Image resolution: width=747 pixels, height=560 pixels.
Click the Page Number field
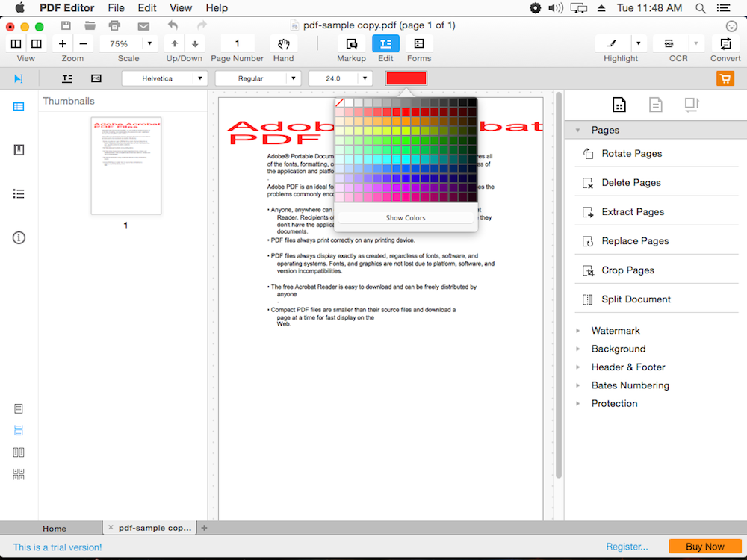coord(238,44)
